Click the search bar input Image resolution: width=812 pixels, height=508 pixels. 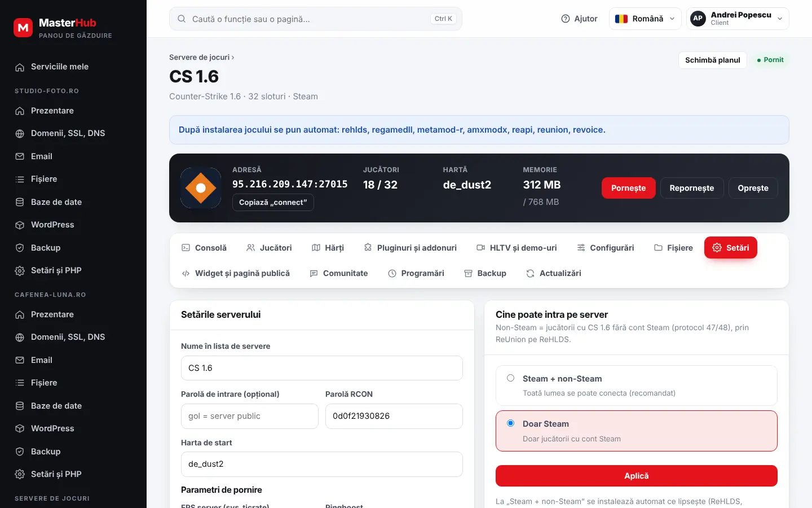point(316,19)
